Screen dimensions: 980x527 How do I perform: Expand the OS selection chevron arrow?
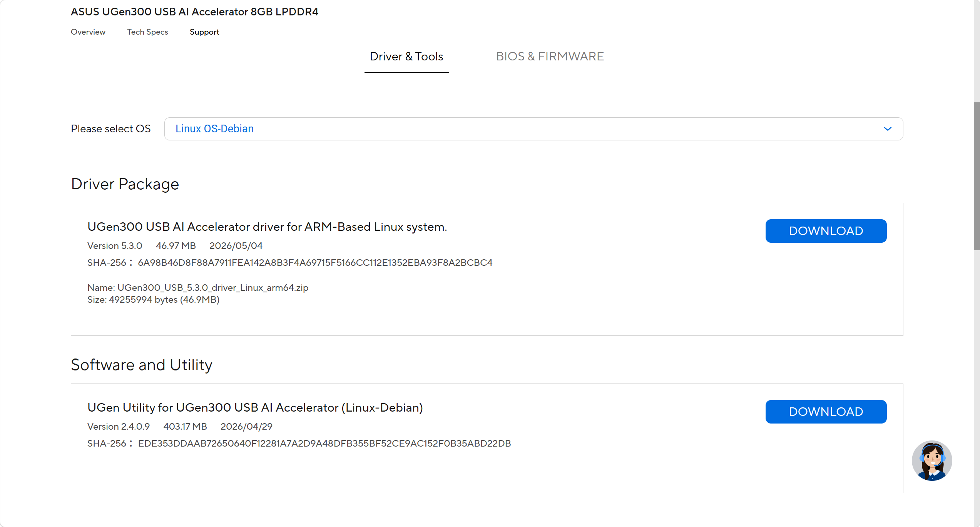click(x=888, y=129)
